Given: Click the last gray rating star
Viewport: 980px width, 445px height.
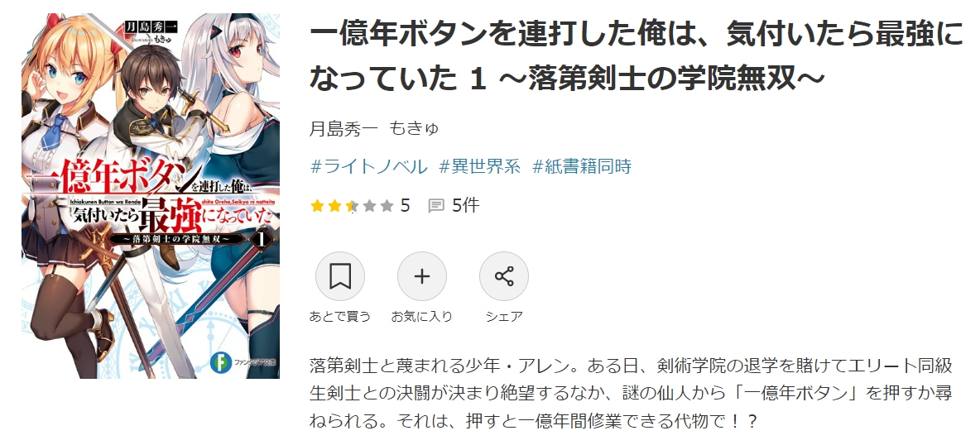Looking at the screenshot, I should (387, 206).
